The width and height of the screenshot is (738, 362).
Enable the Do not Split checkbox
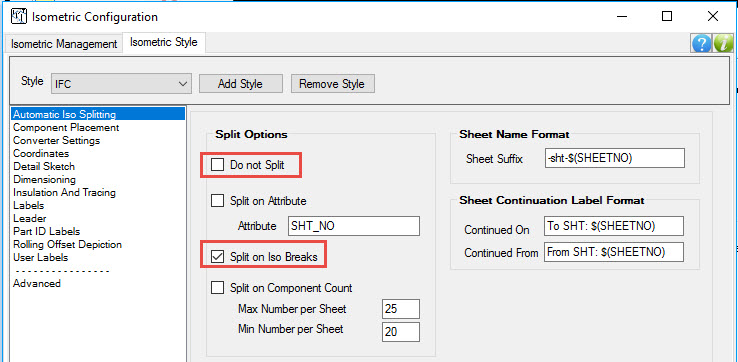pos(217,165)
